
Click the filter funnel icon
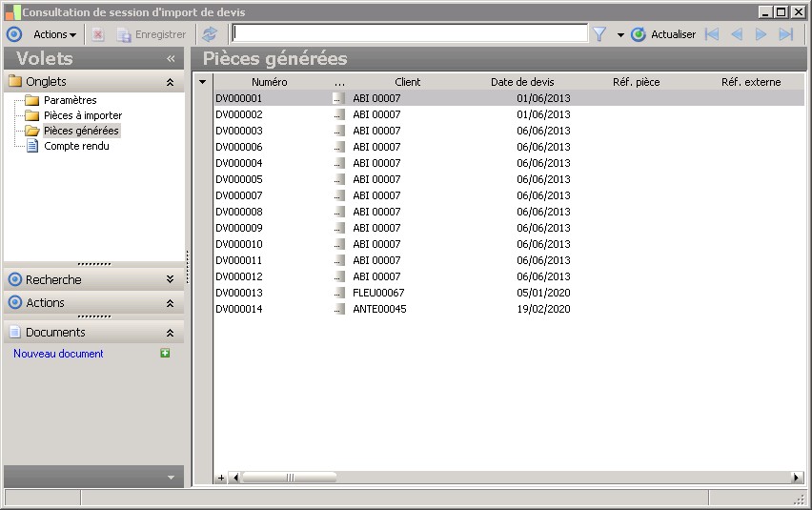(599, 34)
